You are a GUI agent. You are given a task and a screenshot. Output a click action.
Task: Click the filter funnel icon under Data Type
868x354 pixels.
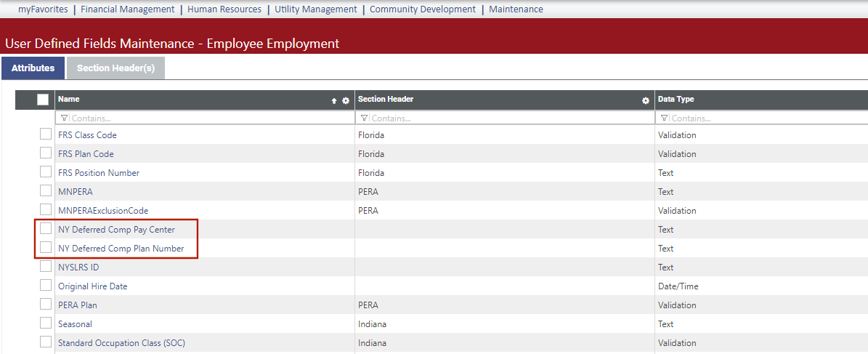664,118
